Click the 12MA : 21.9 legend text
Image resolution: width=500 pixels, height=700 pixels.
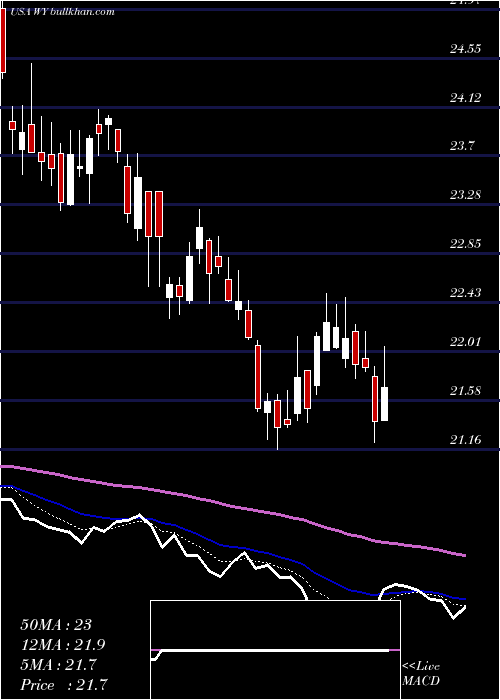pos(63,645)
